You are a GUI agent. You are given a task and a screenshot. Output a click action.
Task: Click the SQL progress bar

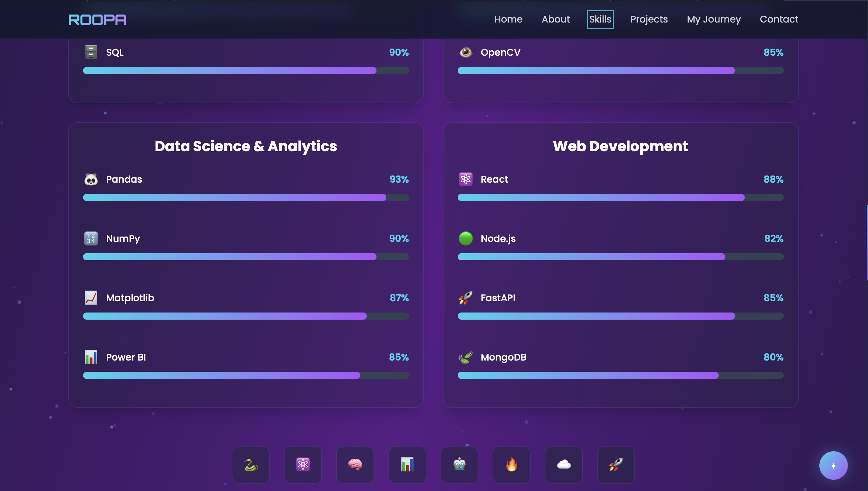tap(246, 71)
